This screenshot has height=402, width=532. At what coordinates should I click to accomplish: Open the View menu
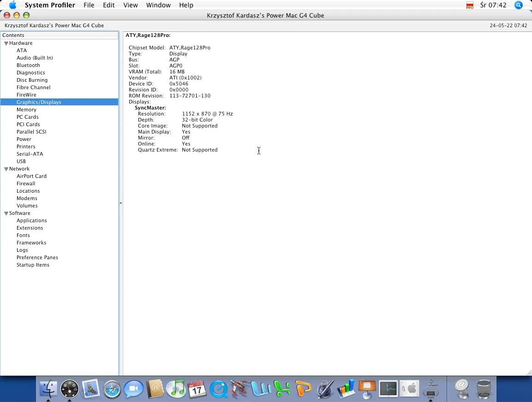(x=131, y=5)
